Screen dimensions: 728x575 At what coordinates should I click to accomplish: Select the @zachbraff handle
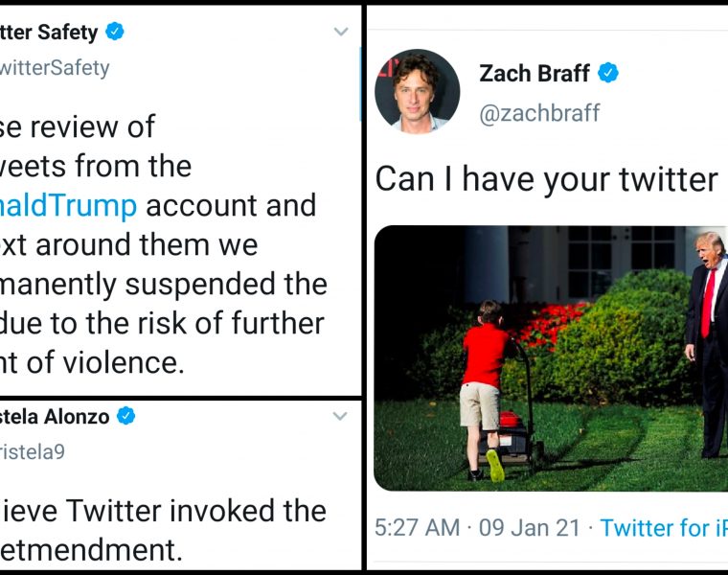coord(539,112)
